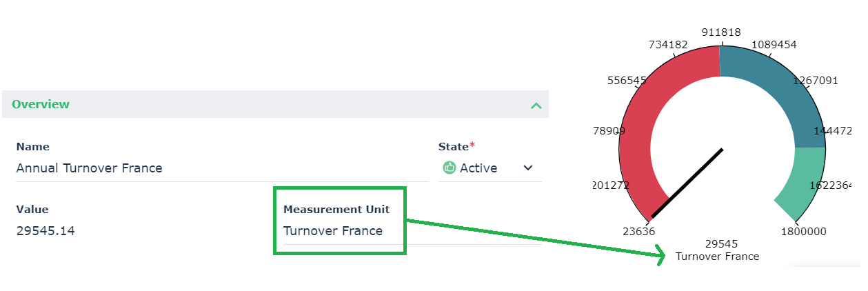Select the Active state value text
Viewport: 868px width, 291px height.
coord(478,168)
